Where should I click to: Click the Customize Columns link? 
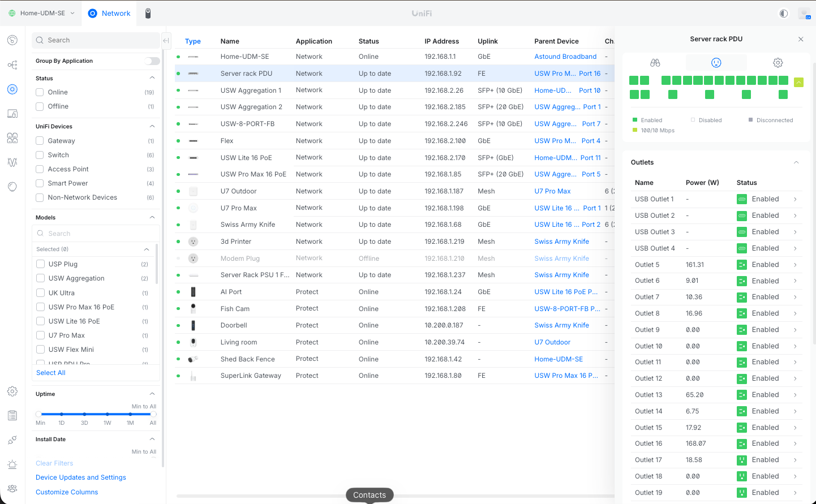pos(67,492)
